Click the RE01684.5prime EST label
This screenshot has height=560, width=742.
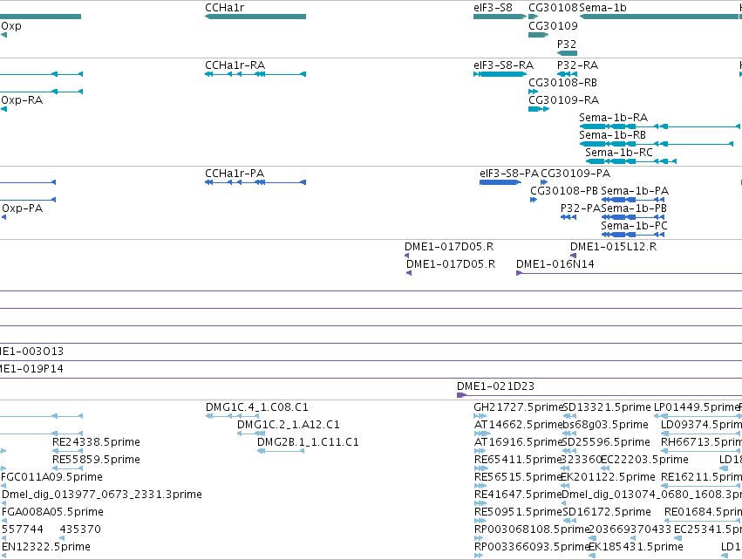pyautogui.click(x=703, y=512)
